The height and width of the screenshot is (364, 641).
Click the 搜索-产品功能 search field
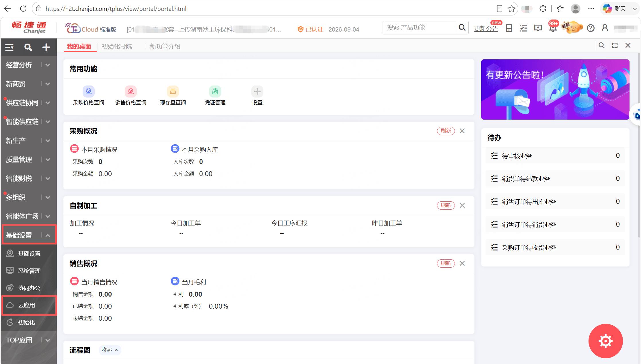point(420,28)
